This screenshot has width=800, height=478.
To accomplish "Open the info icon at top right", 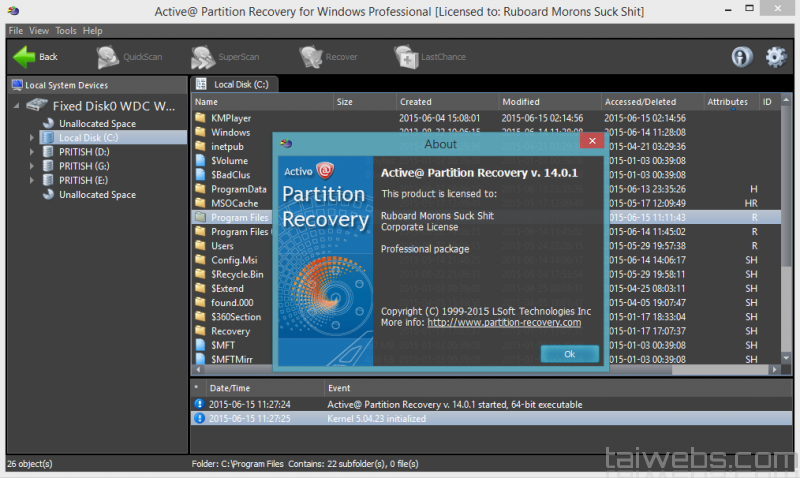I will [x=741, y=57].
